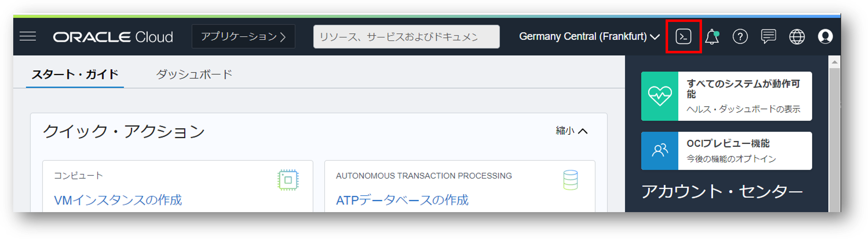
Task: Open the help question mark menu
Action: coord(740,37)
